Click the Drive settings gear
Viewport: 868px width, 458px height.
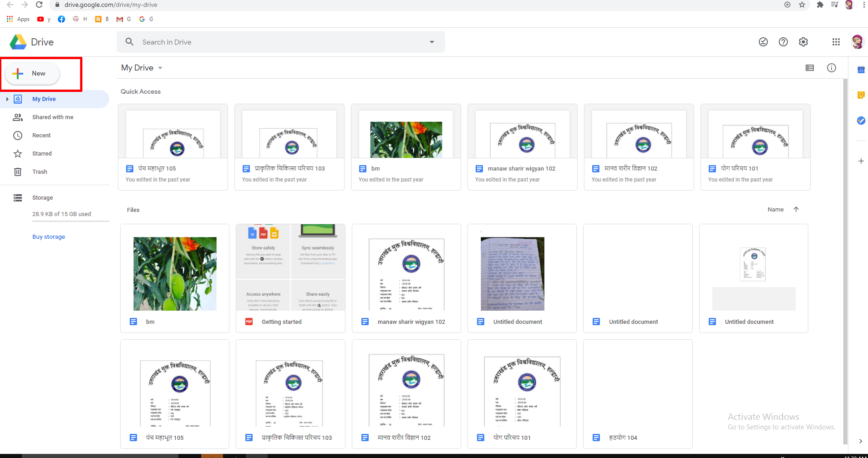point(803,41)
